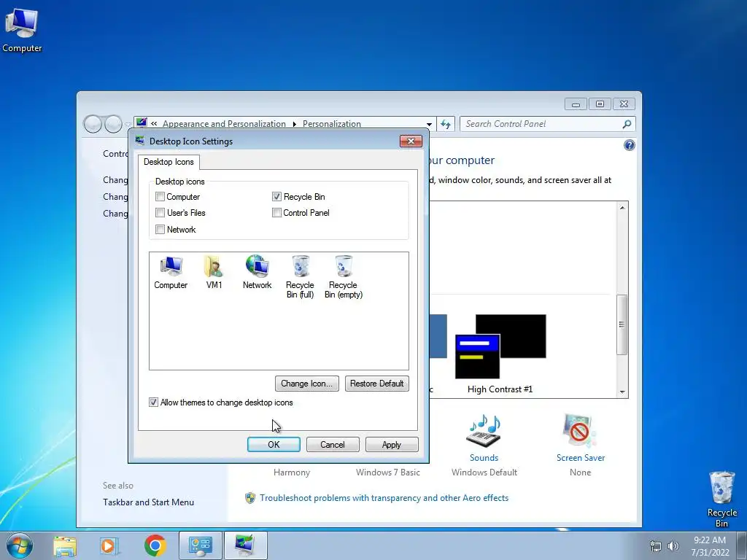The height and width of the screenshot is (560, 747).
Task: Enable the Network checkbox
Action: click(x=160, y=230)
